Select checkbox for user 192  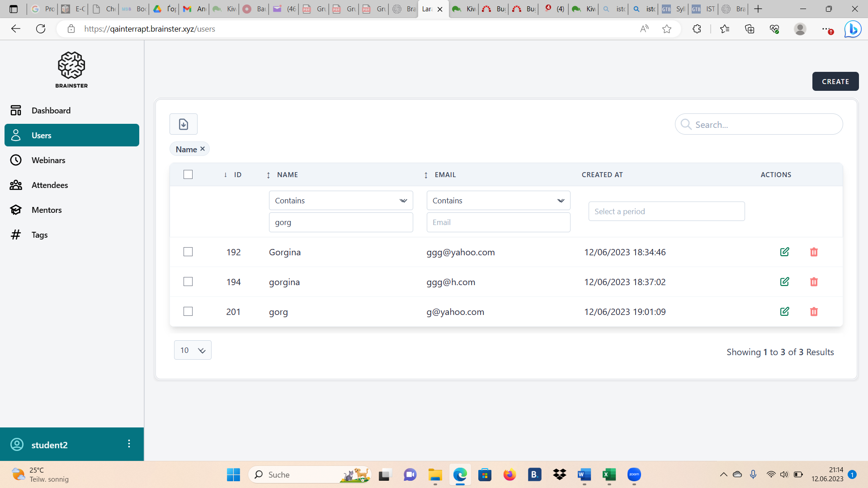point(188,252)
